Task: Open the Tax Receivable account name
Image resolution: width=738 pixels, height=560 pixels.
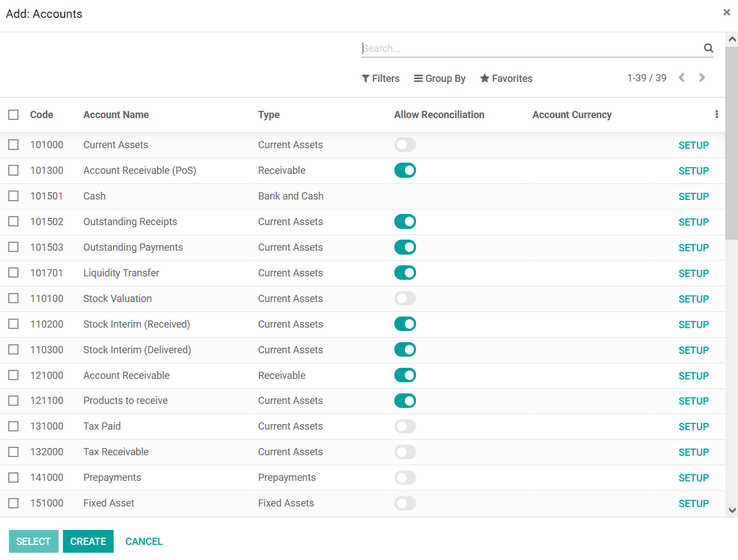Action: 116,452
